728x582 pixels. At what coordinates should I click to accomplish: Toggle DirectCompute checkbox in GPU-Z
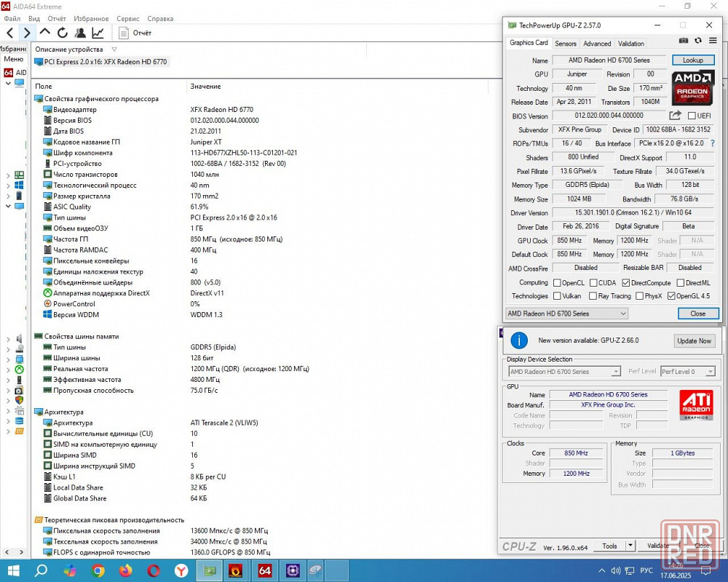tap(626, 283)
